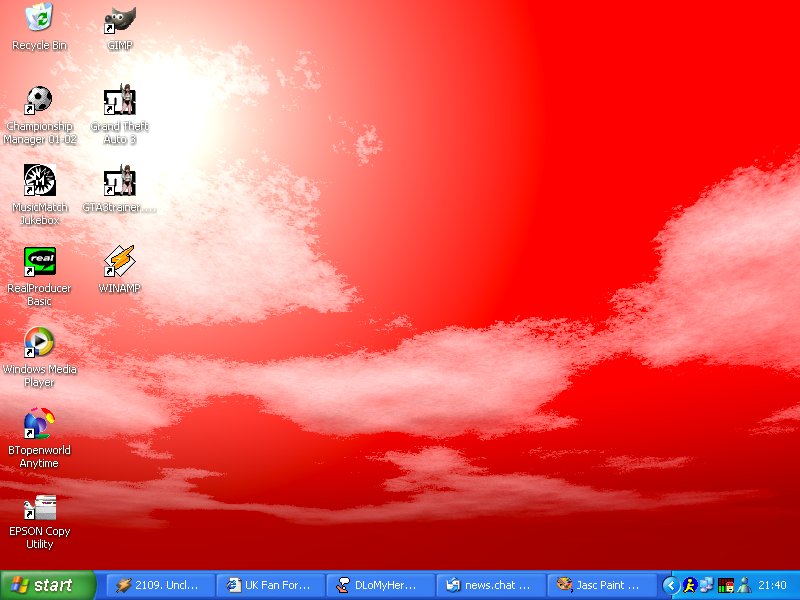Open the Recycle Bin desktop icon
This screenshot has height=600, width=800.
39,19
